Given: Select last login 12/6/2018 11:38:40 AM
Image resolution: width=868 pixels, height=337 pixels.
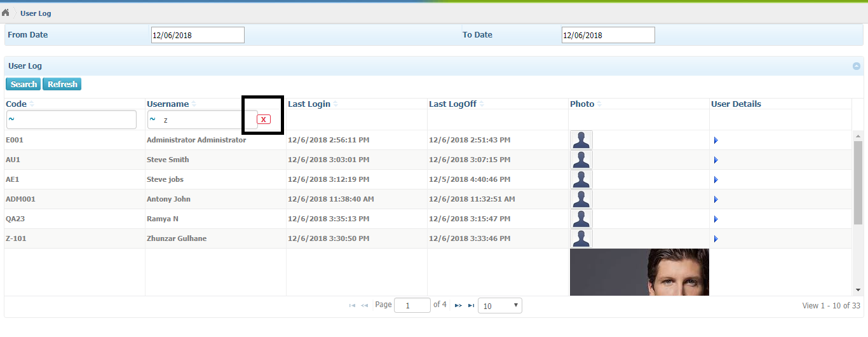Looking at the screenshot, I should point(331,199).
